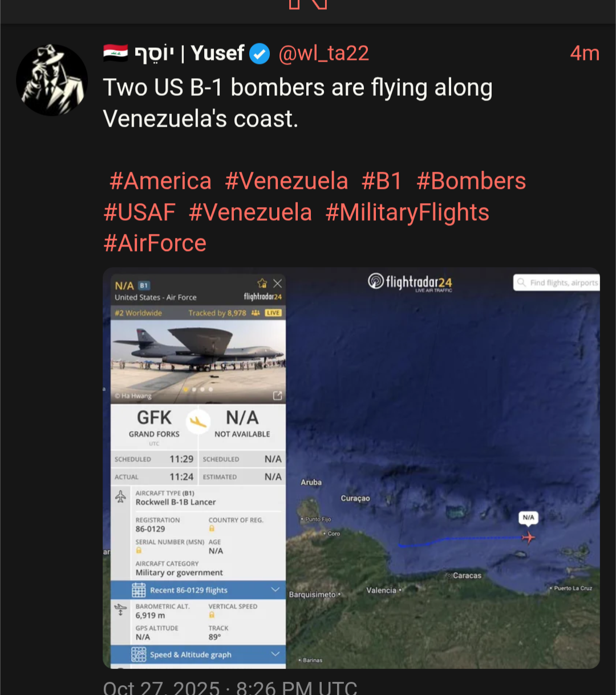Open aircraft photo in external link icon

(x=278, y=395)
